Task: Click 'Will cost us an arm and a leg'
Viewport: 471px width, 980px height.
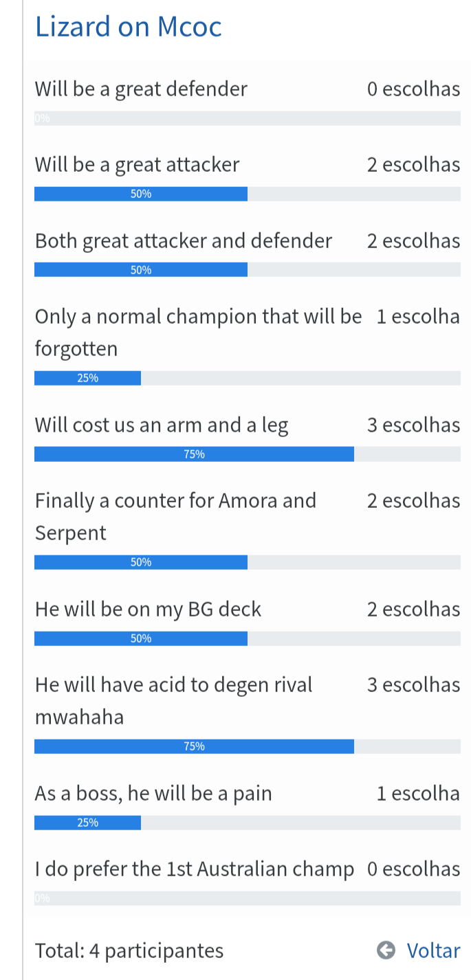Action: 162,425
